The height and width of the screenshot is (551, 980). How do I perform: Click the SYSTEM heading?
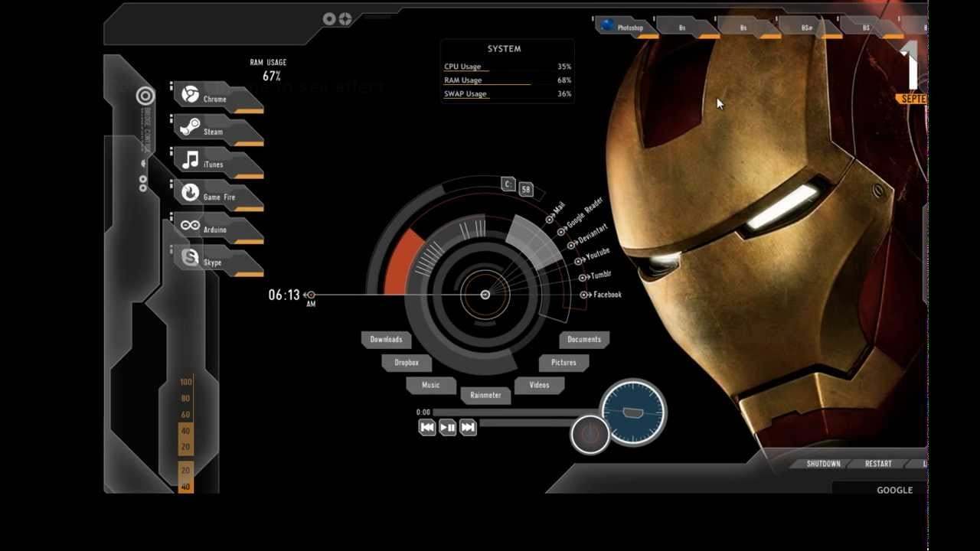505,48
